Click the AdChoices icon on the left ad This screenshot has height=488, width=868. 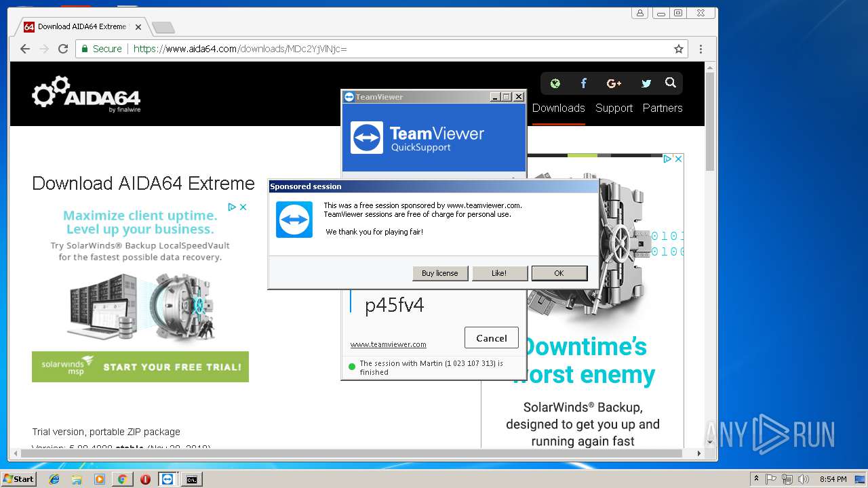(x=232, y=207)
